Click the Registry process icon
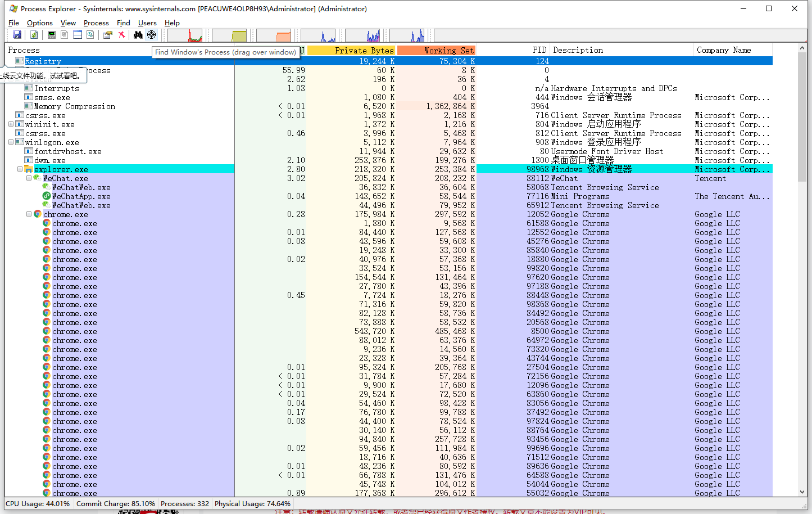Viewport: 812px width, 514px height. tap(20, 61)
